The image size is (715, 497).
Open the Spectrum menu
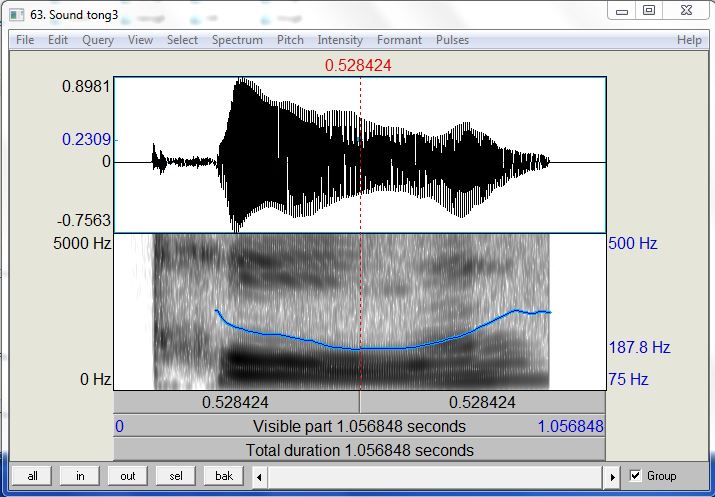237,40
